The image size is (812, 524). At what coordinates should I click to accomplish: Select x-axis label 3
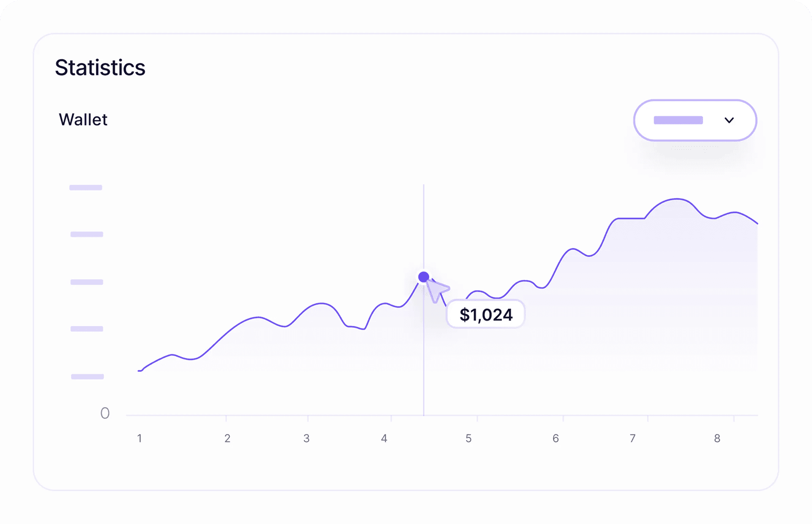click(306, 438)
